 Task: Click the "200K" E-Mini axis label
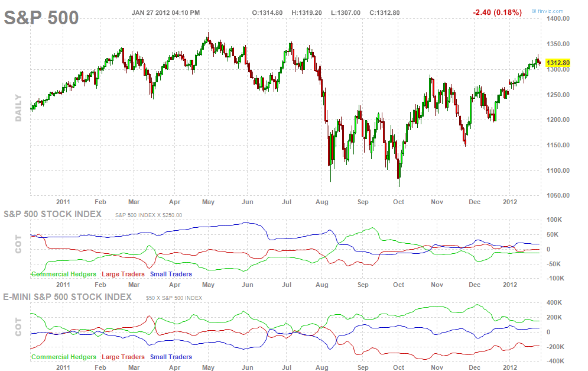click(x=554, y=317)
